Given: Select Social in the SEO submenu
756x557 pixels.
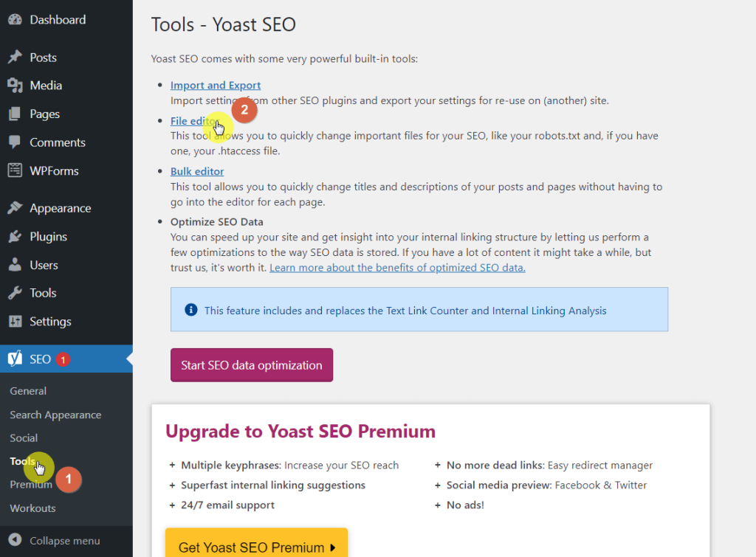Looking at the screenshot, I should pos(24,438).
